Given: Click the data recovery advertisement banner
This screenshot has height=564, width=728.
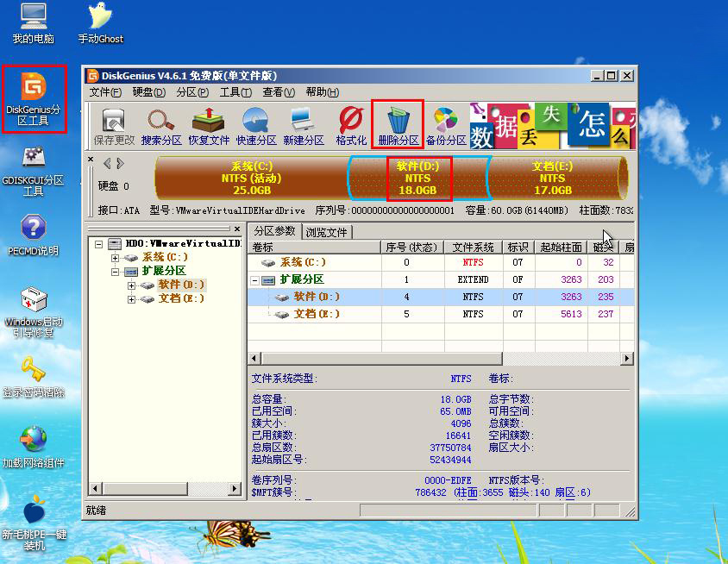Looking at the screenshot, I should tap(553, 125).
